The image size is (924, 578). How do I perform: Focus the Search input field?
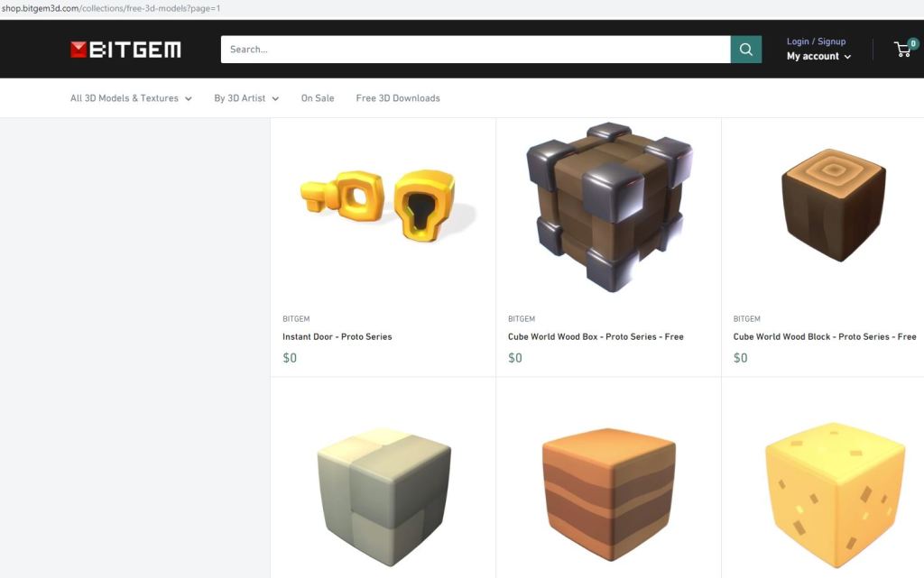[476, 50]
